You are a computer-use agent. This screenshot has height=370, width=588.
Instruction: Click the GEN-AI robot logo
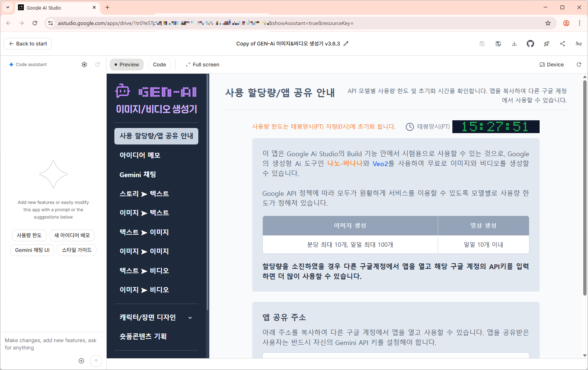123,91
